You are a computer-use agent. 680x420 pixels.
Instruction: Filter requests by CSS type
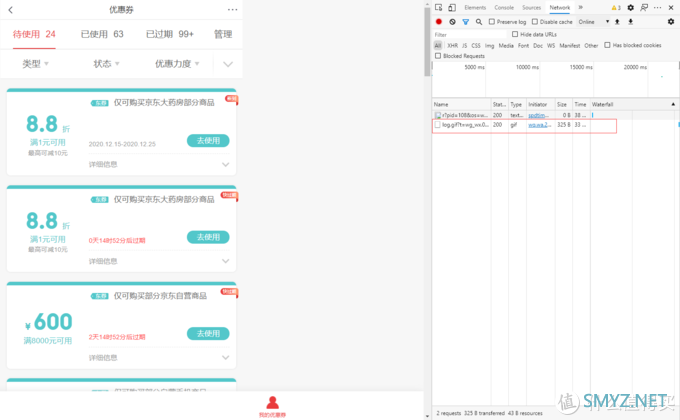(476, 45)
